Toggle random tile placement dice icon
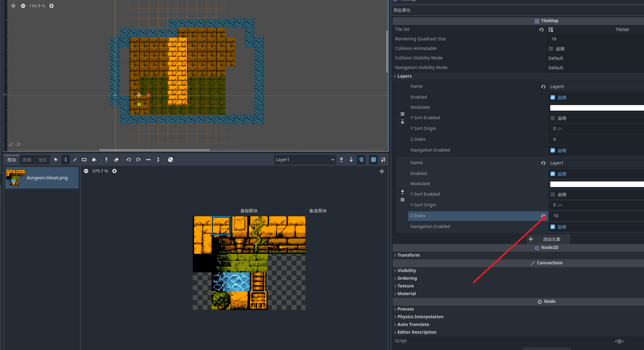This screenshot has width=644, height=350. (x=171, y=160)
